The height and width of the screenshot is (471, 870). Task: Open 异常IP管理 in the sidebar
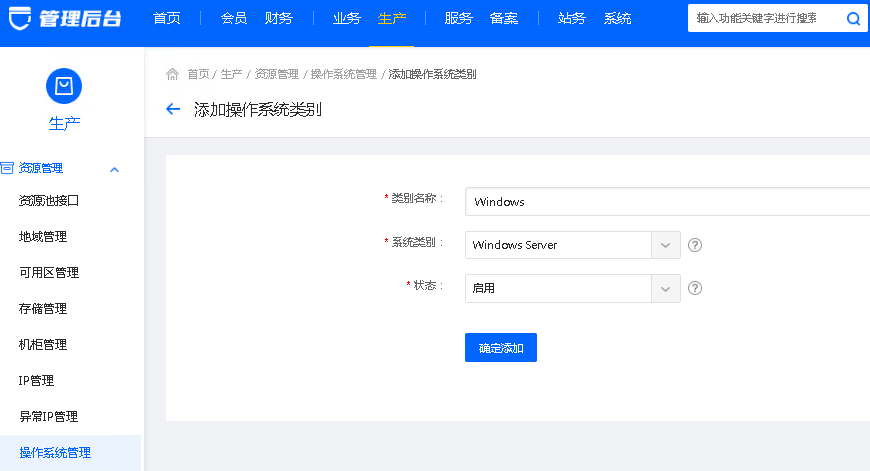tap(49, 416)
